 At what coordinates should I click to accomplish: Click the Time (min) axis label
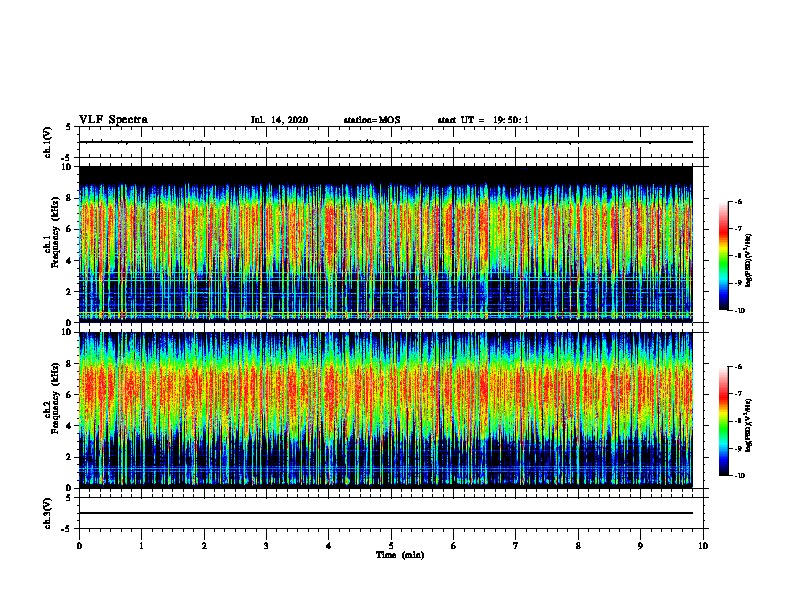pos(400,555)
